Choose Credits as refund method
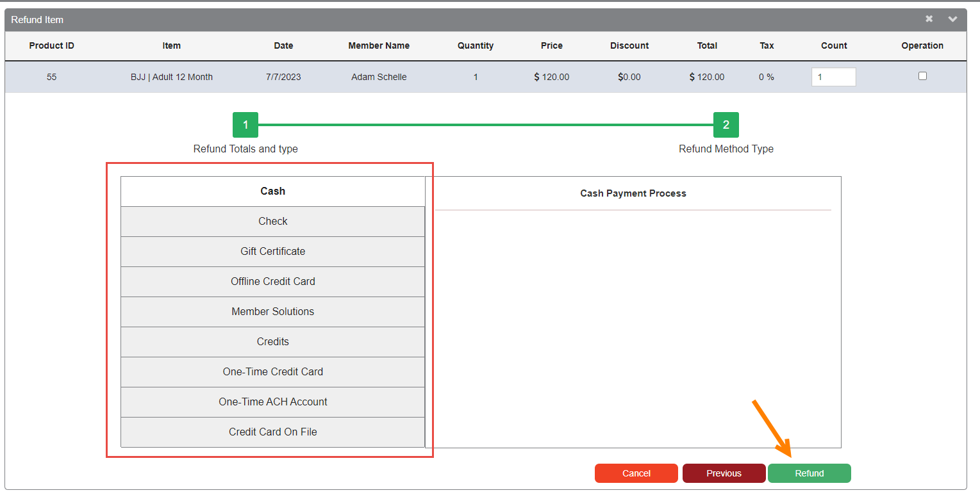 272,342
